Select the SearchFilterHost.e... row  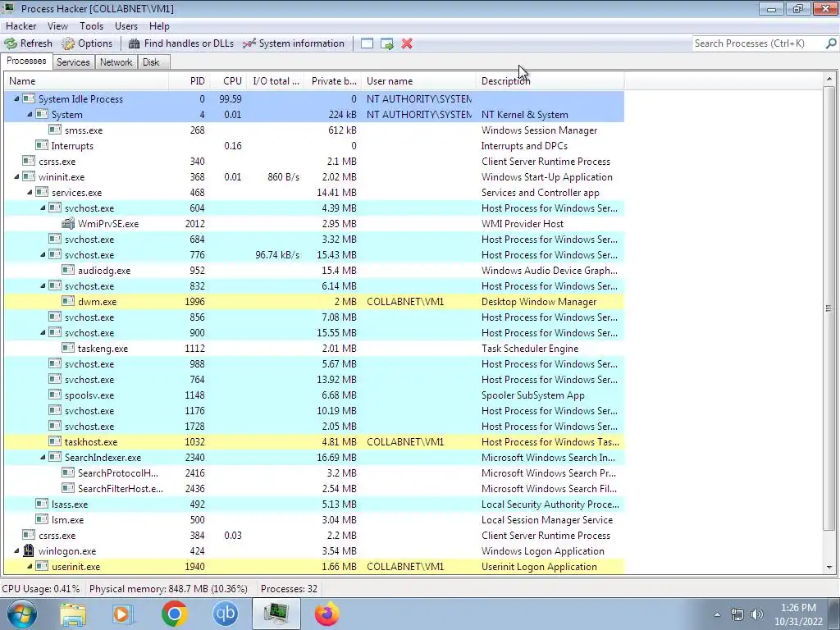point(314,489)
